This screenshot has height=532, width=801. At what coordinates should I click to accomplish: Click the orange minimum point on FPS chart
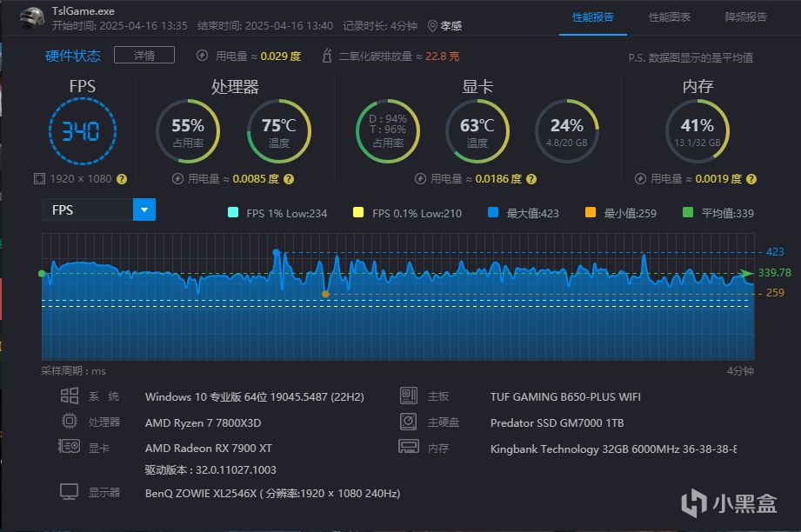pos(325,294)
